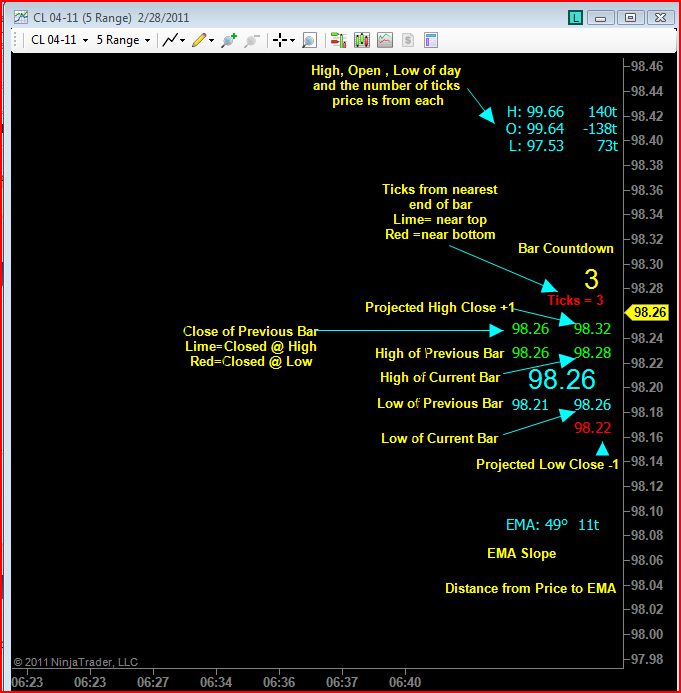Click the green 98.28 current bar high
The image size is (681, 693).
[592, 353]
